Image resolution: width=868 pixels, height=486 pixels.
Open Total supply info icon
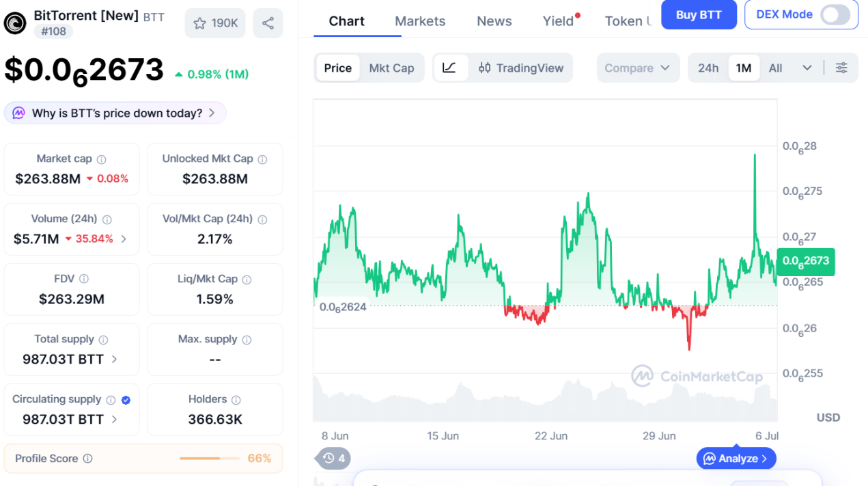(103, 340)
